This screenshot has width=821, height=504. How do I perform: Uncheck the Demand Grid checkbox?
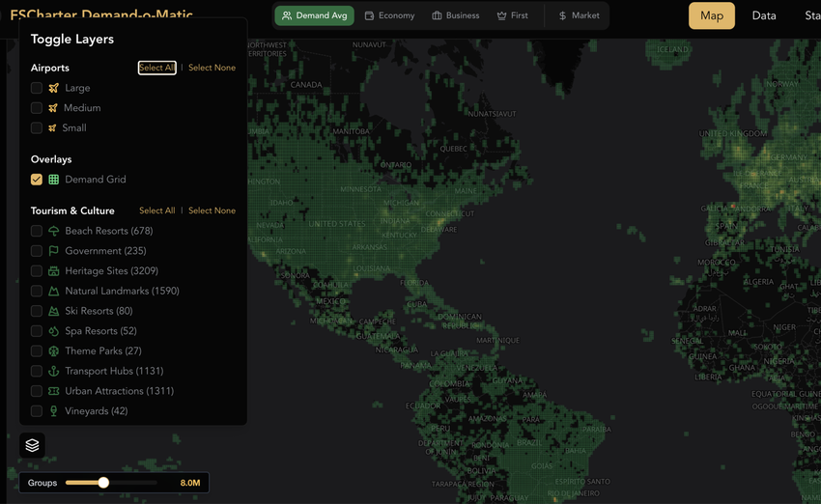[x=37, y=180]
